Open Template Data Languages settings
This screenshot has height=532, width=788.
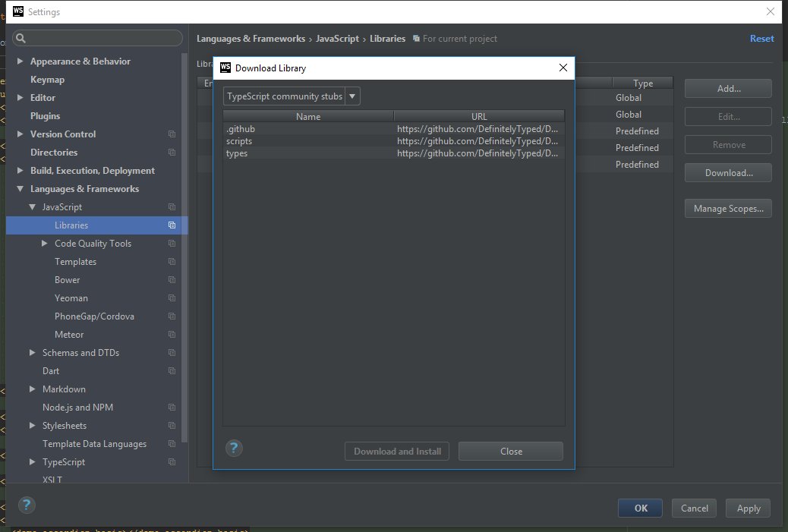click(x=94, y=443)
